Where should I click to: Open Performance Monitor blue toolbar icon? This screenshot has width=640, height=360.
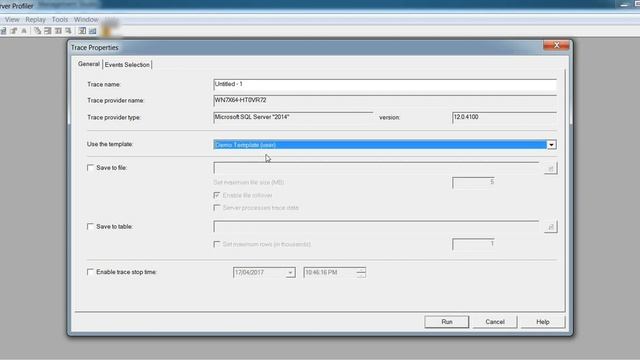pos(93,31)
